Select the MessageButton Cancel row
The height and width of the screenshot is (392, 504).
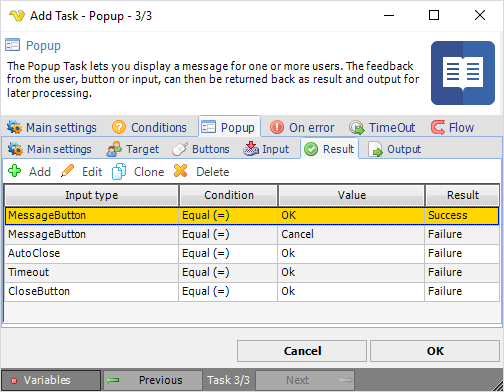252,234
